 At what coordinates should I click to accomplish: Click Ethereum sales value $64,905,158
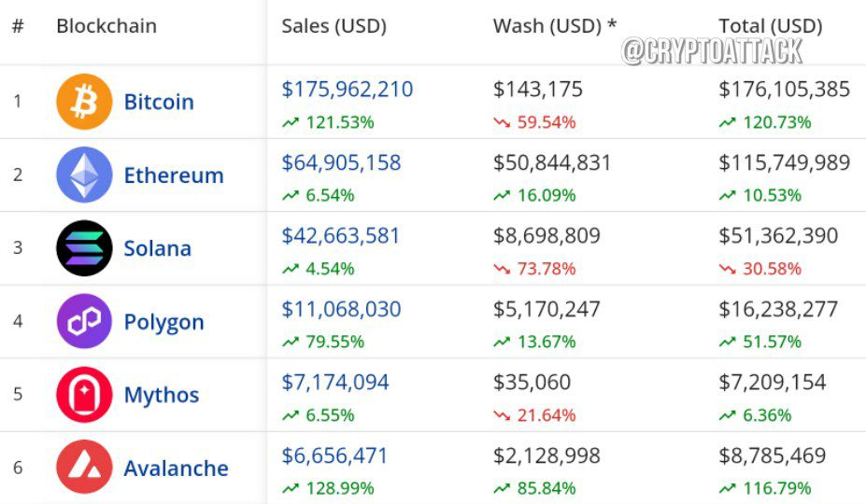pos(341,162)
